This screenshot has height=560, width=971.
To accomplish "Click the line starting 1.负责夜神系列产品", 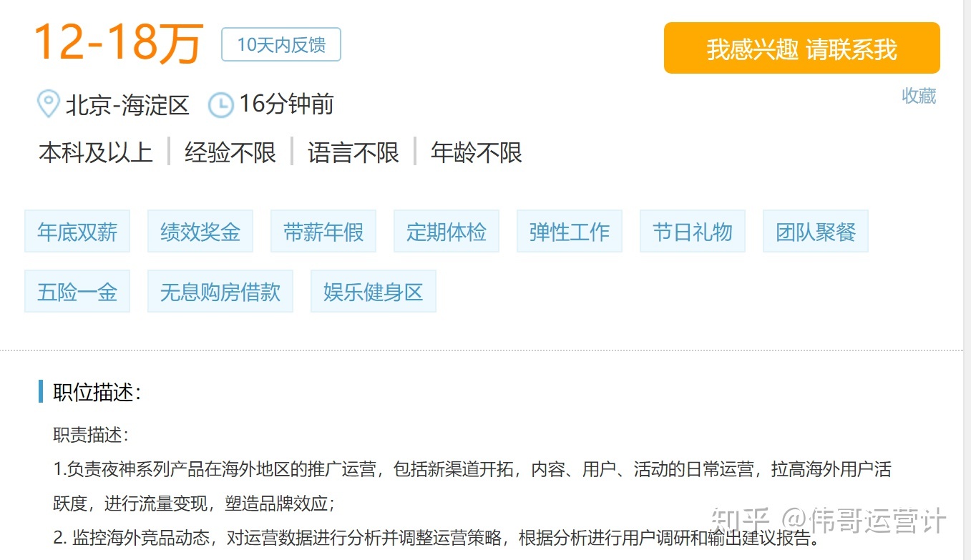I will tap(472, 469).
